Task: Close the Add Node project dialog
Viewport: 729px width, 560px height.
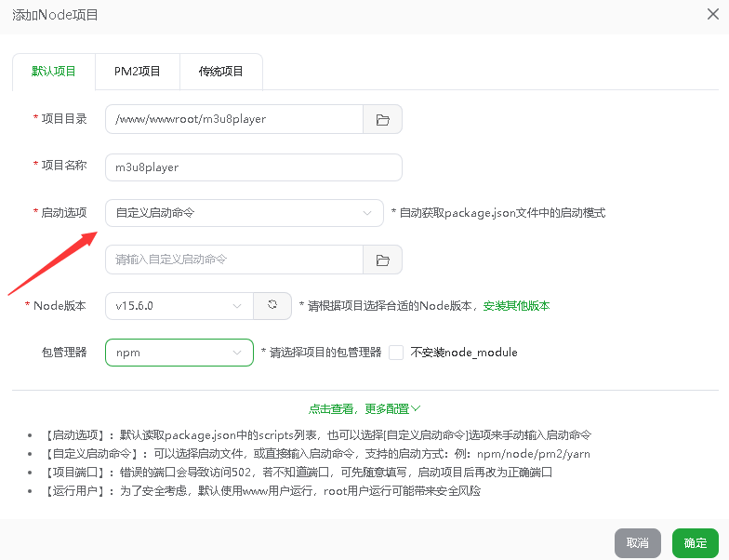Action: (x=712, y=14)
